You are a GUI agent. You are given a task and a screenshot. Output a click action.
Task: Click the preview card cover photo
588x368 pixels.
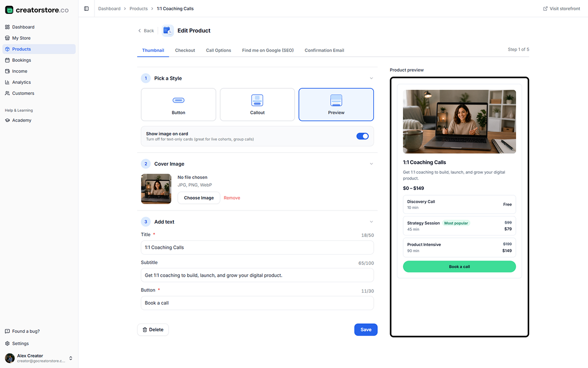pyautogui.click(x=460, y=122)
